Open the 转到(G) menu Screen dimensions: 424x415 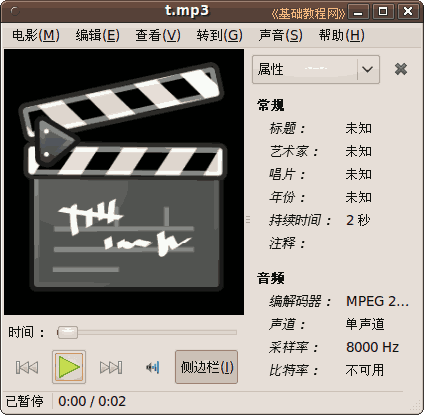click(x=219, y=35)
